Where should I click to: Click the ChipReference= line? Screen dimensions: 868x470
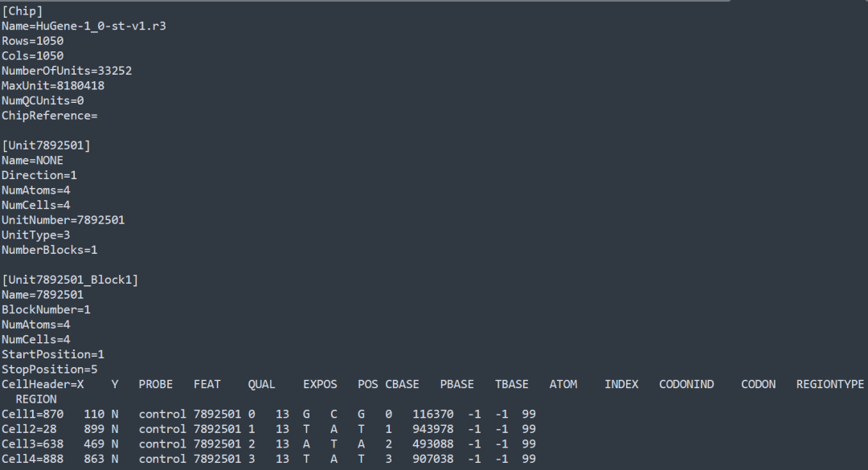point(50,116)
